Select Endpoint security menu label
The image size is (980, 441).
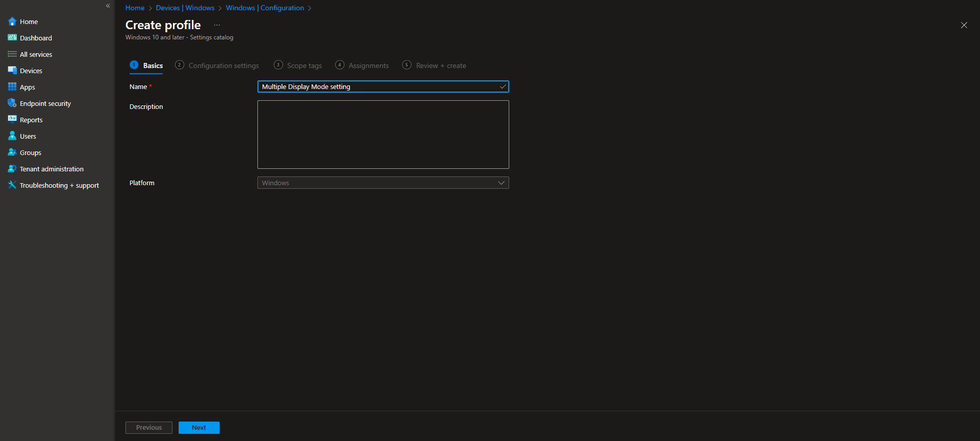(46, 103)
